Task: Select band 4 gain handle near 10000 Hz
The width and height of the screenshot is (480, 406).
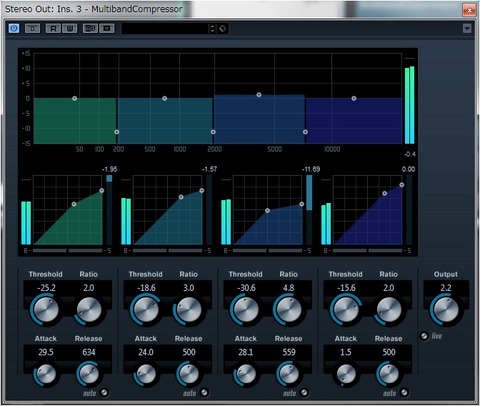Action: pos(354,98)
